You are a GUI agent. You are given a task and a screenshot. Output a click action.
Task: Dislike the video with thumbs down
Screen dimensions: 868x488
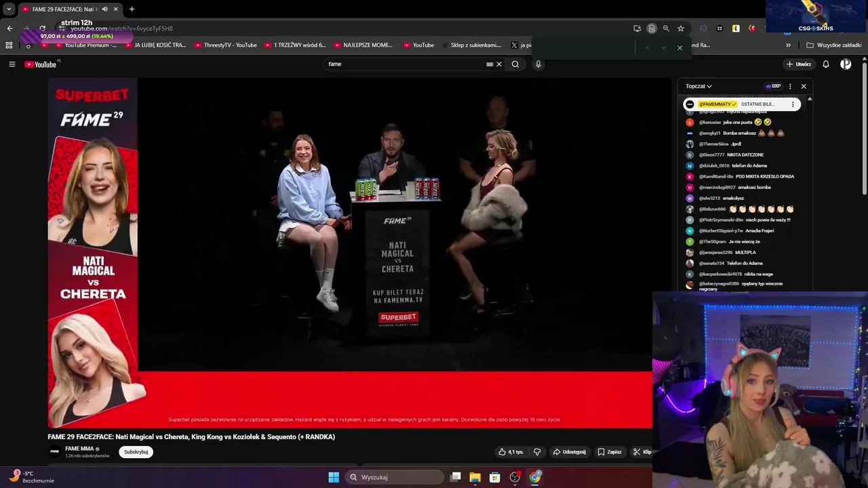(x=537, y=452)
